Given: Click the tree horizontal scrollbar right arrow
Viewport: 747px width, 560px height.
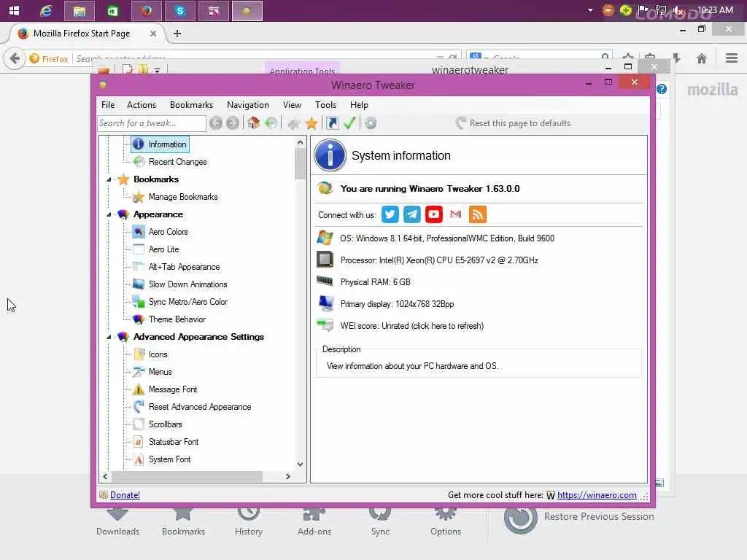Looking at the screenshot, I should 287,476.
